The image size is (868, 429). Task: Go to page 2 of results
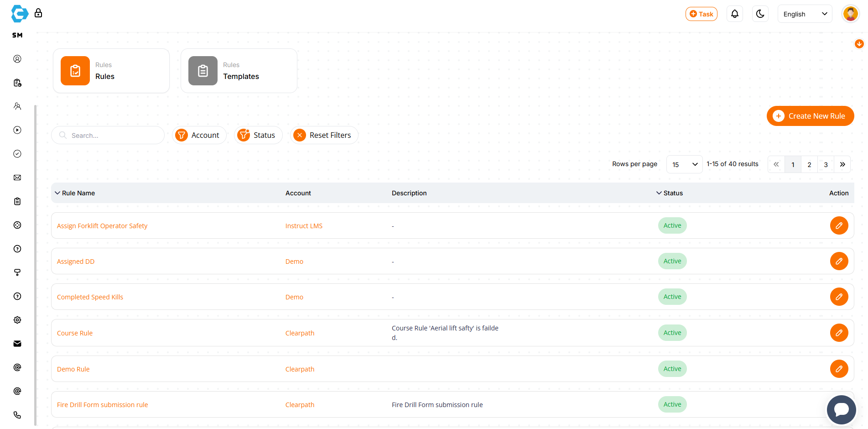(809, 164)
